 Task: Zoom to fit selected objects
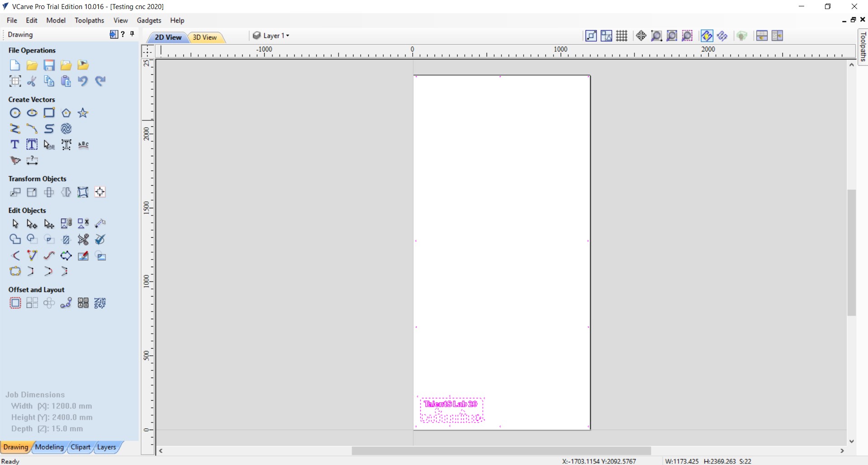[687, 36]
